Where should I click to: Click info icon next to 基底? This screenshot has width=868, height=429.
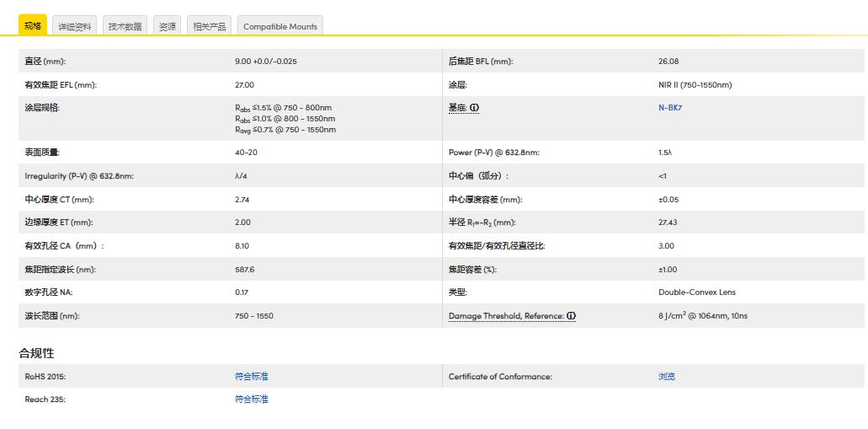click(474, 108)
